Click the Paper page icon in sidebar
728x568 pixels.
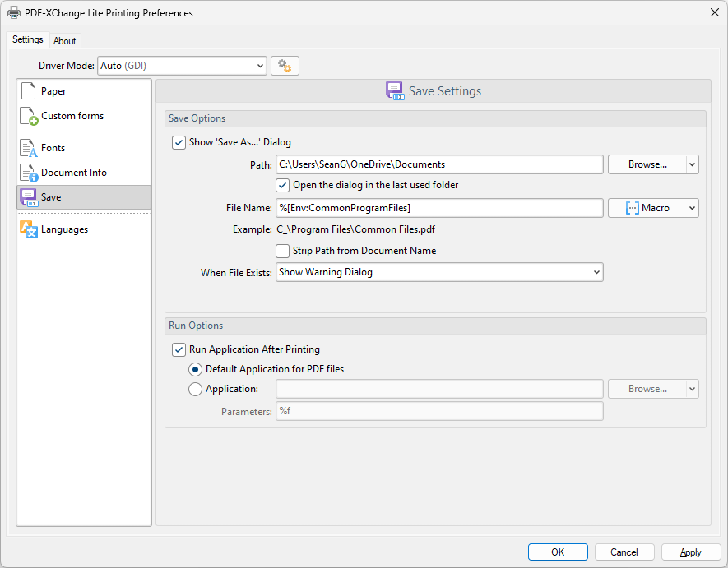(x=28, y=91)
